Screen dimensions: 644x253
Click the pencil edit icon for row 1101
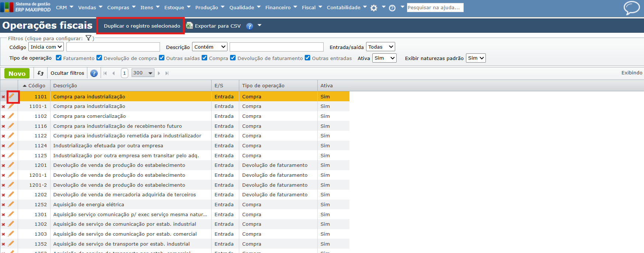click(12, 96)
